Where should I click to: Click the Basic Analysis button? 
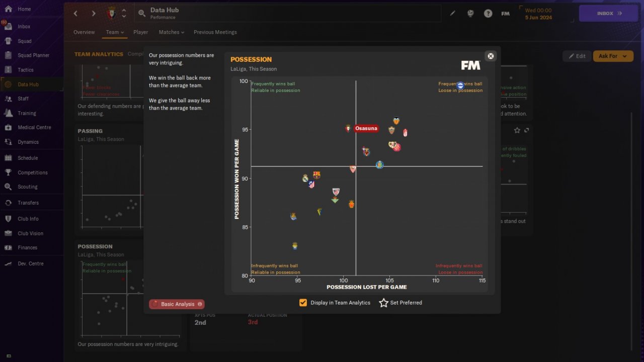177,304
